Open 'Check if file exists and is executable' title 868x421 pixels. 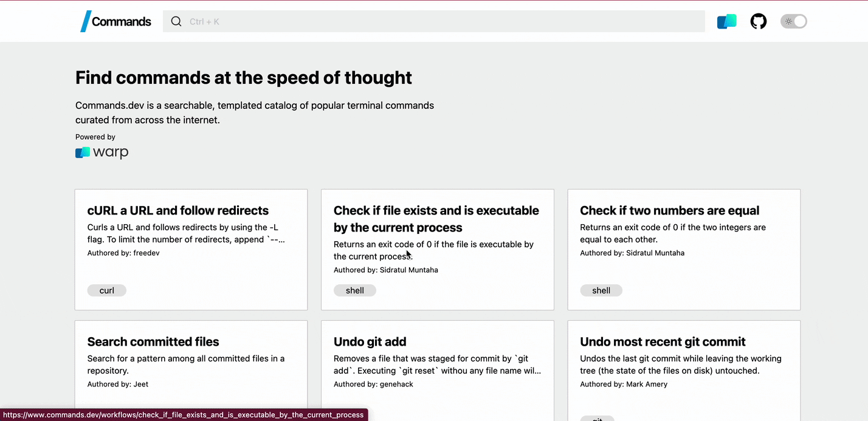click(436, 219)
